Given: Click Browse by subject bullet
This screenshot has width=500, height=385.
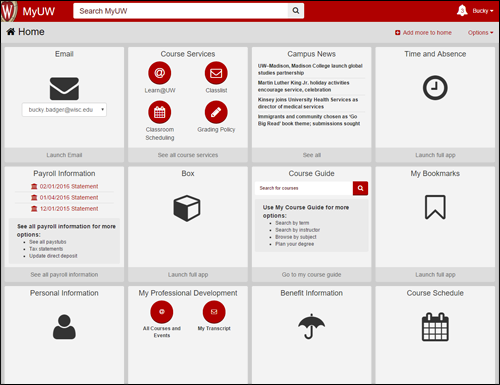Looking at the screenshot, I should pos(296,237).
